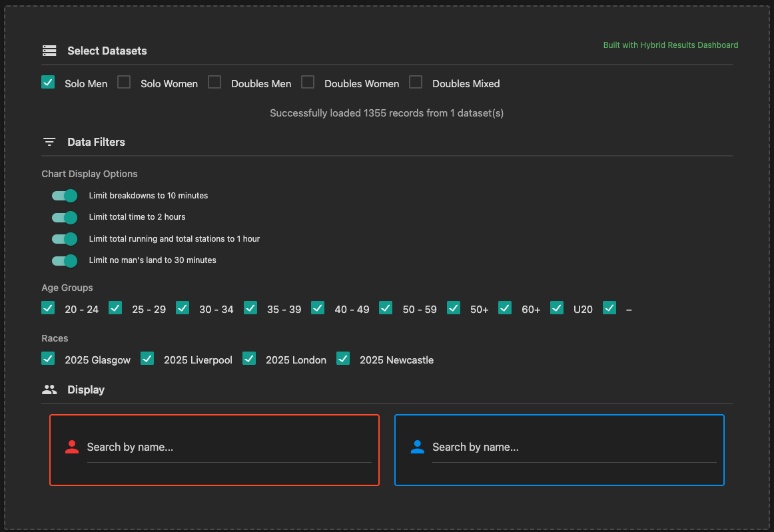Uncheck the 40 - 49 age group

tap(318, 308)
